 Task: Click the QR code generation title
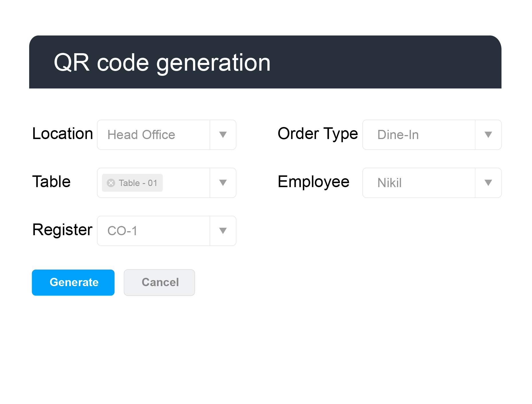(x=162, y=63)
